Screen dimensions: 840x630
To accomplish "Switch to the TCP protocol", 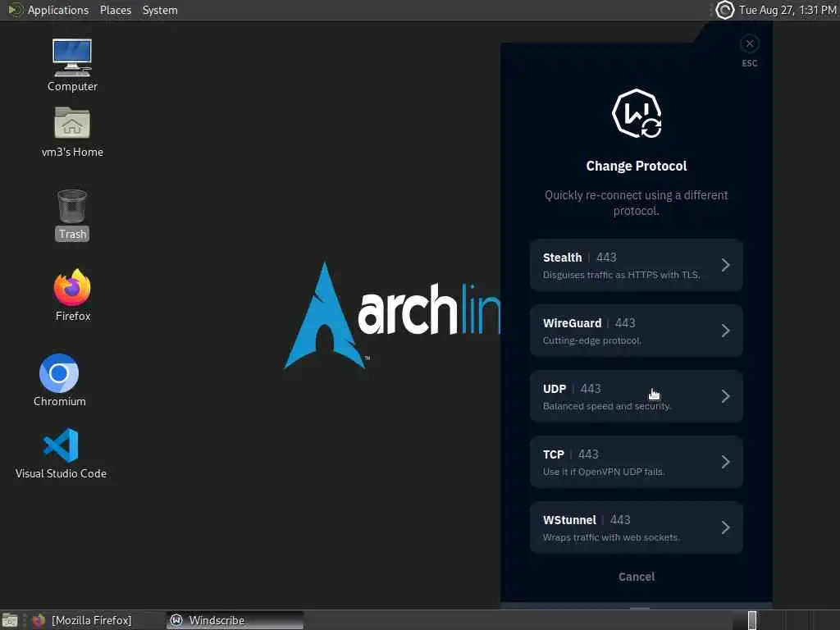I will click(636, 462).
